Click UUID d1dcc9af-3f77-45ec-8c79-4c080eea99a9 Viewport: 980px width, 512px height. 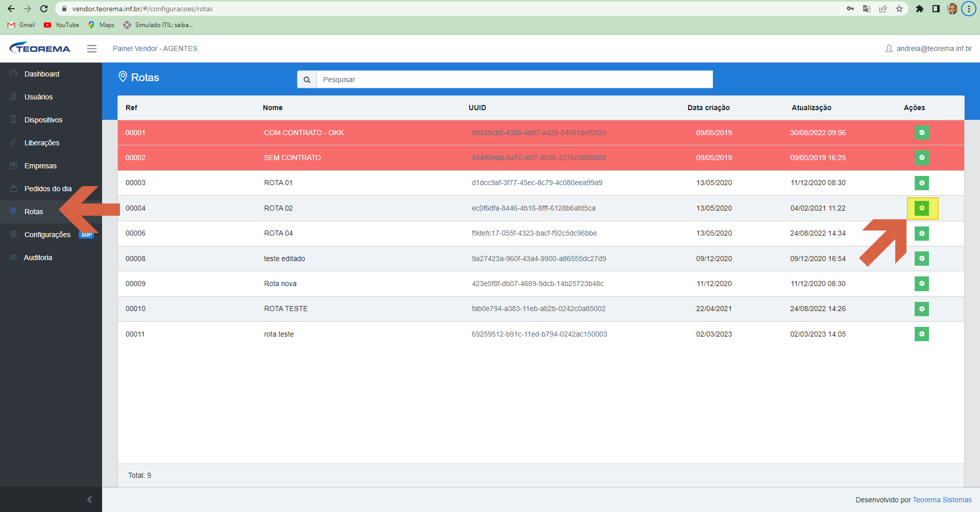537,183
